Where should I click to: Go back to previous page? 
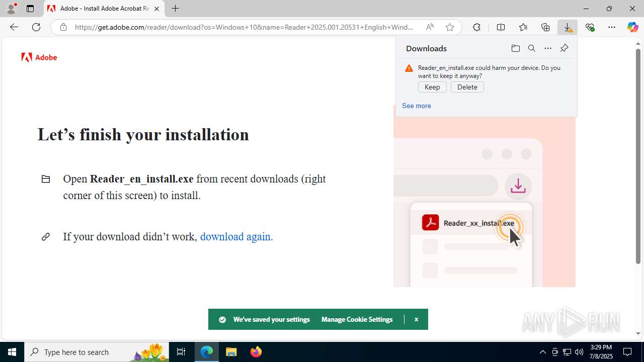[x=14, y=27]
